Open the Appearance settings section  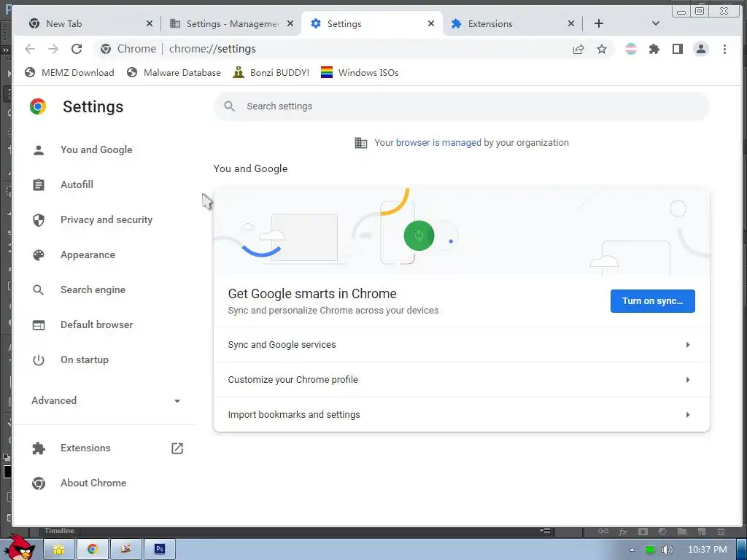[88, 254]
